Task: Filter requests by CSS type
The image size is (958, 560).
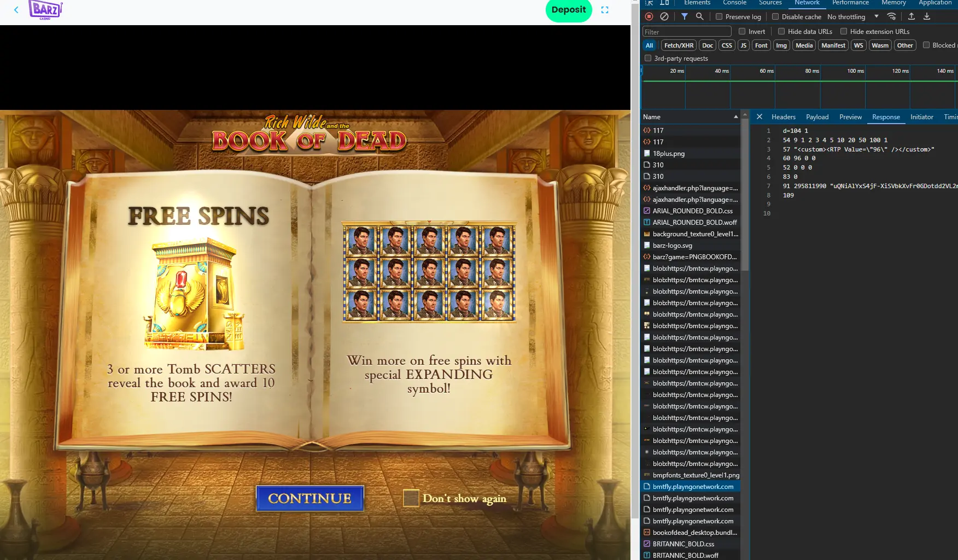Action: click(x=727, y=45)
